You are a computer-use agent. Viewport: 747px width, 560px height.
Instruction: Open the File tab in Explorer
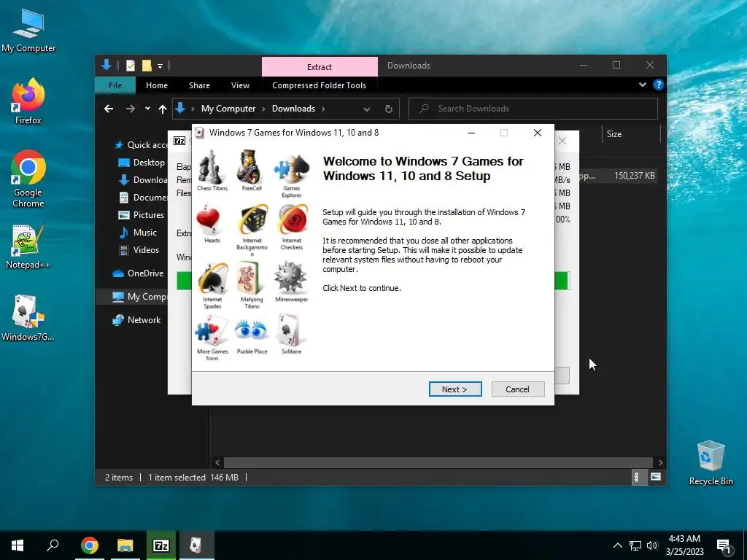tap(115, 85)
